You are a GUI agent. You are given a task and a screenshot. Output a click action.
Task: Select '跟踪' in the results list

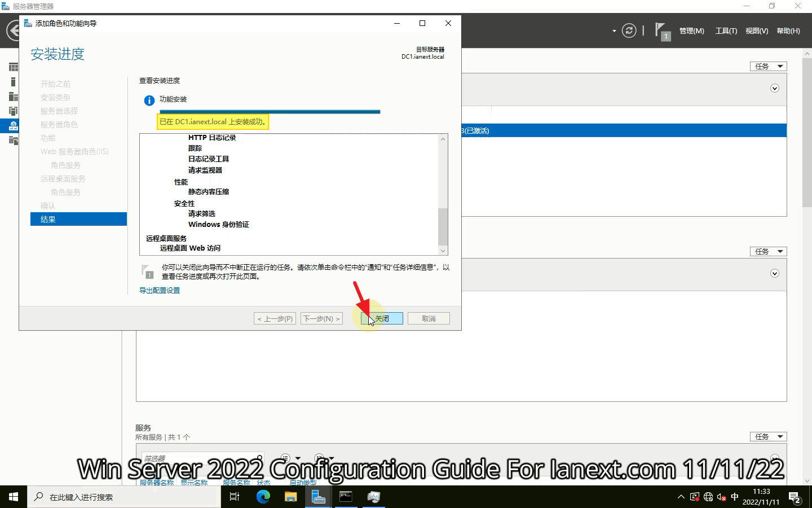click(195, 148)
